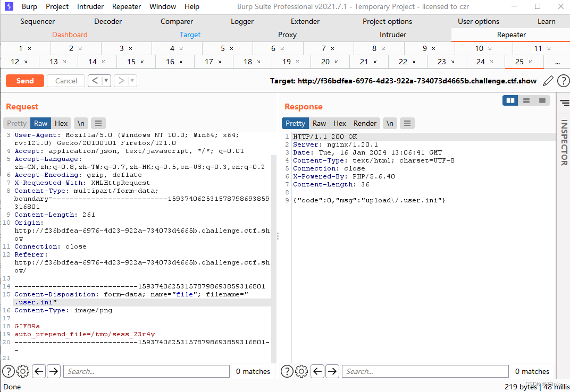Switch to top-bottom layout view
Viewport: 570px width, 392px height.
point(526,100)
